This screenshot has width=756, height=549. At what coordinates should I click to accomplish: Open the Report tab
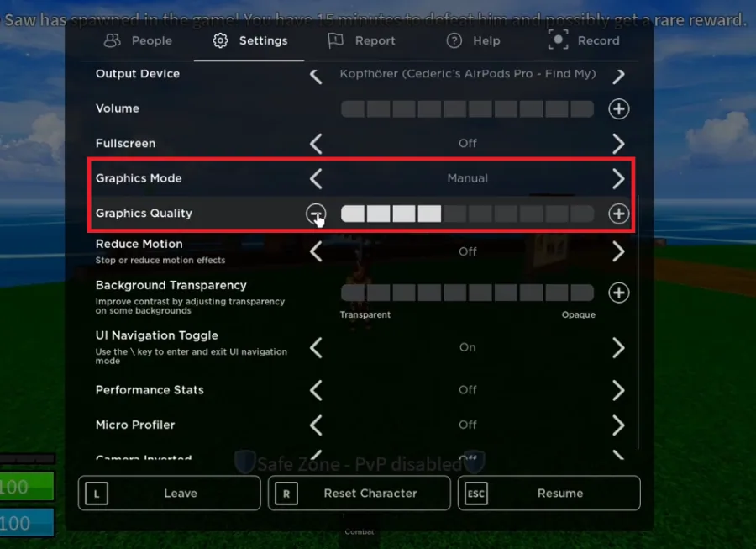[361, 40]
